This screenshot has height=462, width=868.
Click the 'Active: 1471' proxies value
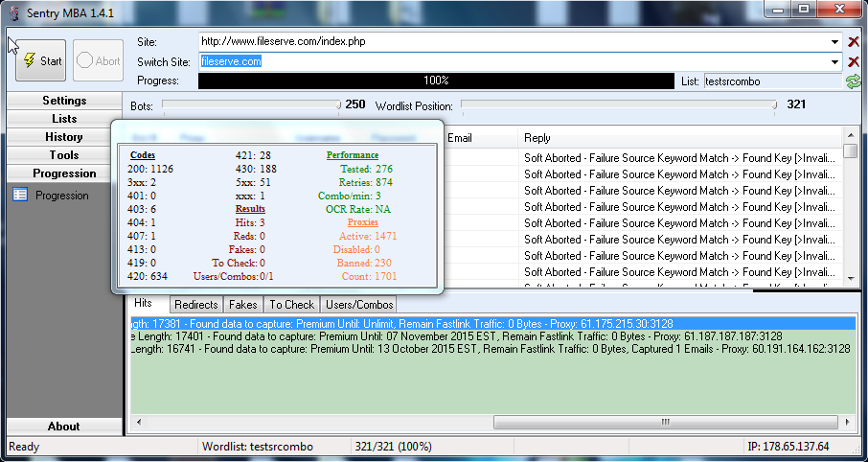point(368,236)
